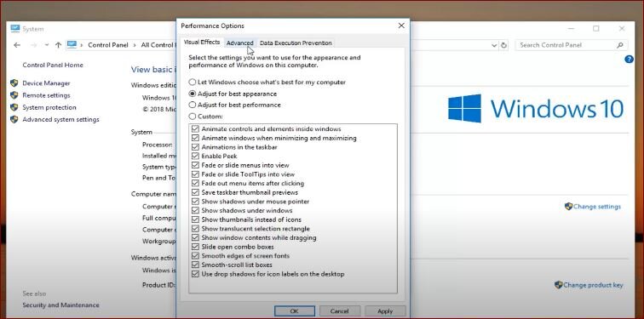Toggle Fade out menu items after clicking
Screen dimensions: 644x319
[x=195, y=183]
